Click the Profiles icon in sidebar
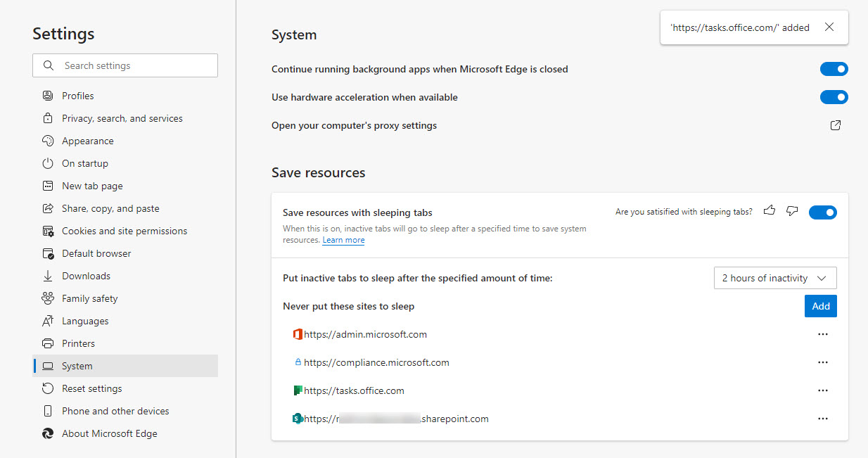Screen dimensions: 868x458 48,96
